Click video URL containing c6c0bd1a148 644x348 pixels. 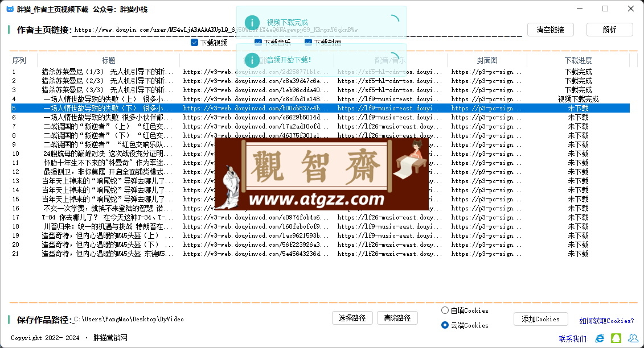click(x=256, y=99)
